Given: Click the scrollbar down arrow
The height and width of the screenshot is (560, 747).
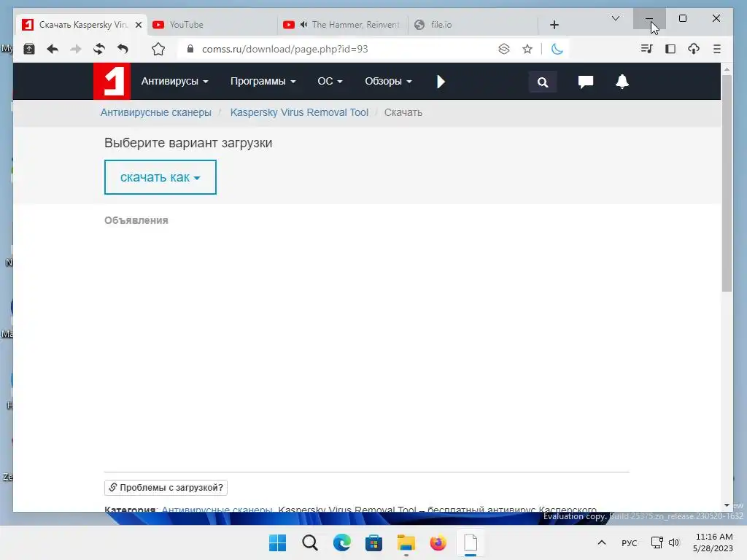Looking at the screenshot, I should [x=727, y=505].
